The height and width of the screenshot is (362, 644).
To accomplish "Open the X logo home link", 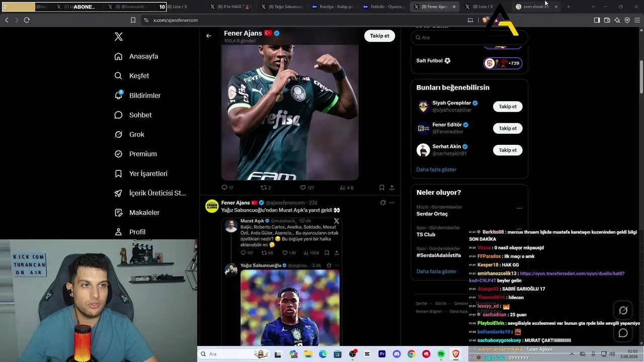I will click(x=119, y=37).
